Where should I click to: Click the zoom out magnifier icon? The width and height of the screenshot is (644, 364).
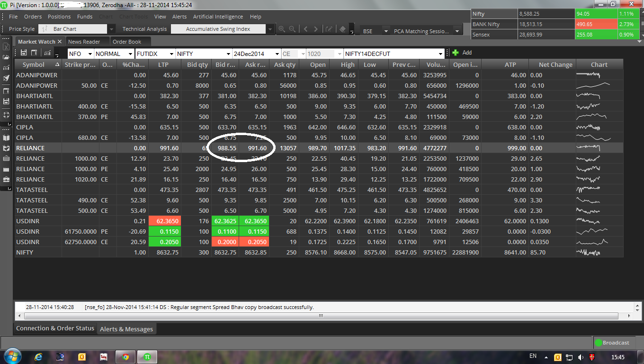point(292,29)
